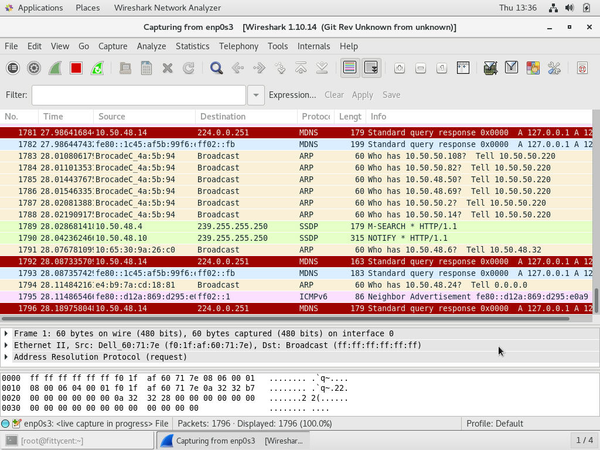
Task: Expand Address Resolution Protocol row
Action: [x=6, y=357]
